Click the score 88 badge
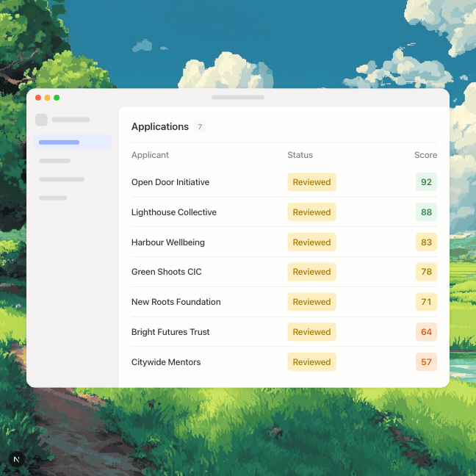 (426, 212)
